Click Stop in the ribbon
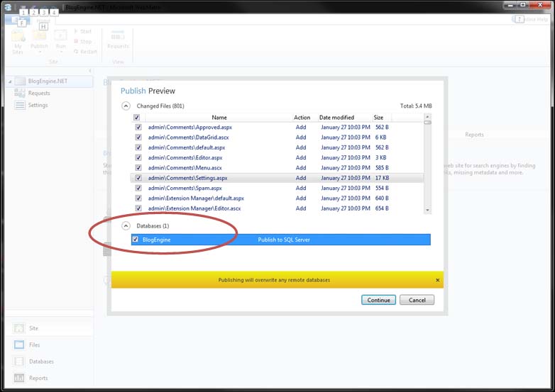The height and width of the screenshot is (392, 555). (82, 41)
